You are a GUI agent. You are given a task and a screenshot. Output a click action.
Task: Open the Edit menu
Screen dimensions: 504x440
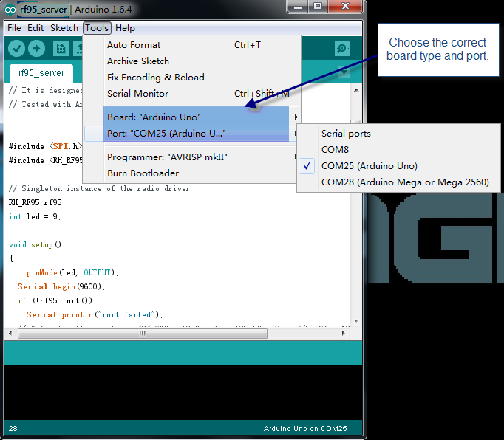pos(35,28)
